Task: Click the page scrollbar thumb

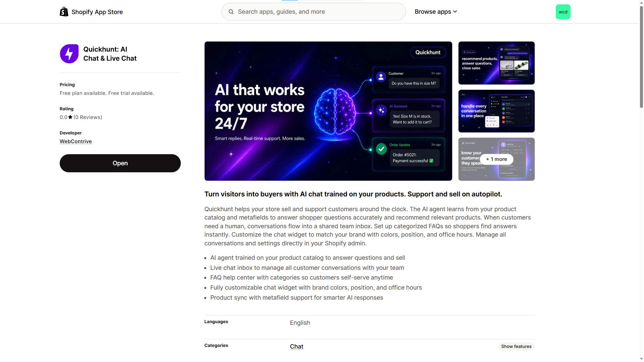Action: coord(641,57)
